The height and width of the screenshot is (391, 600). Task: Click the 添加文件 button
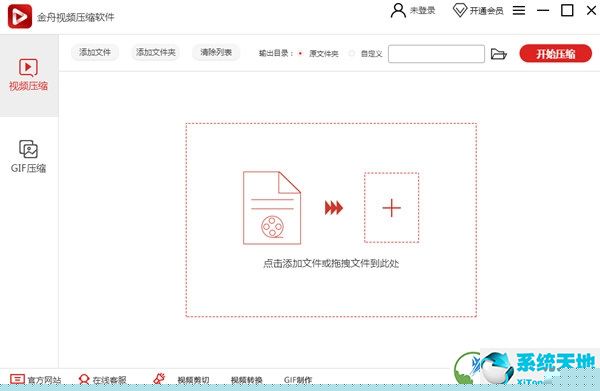pos(95,52)
